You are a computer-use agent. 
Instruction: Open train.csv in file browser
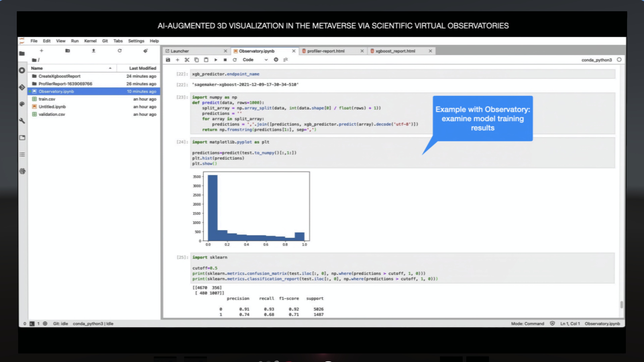coord(47,99)
